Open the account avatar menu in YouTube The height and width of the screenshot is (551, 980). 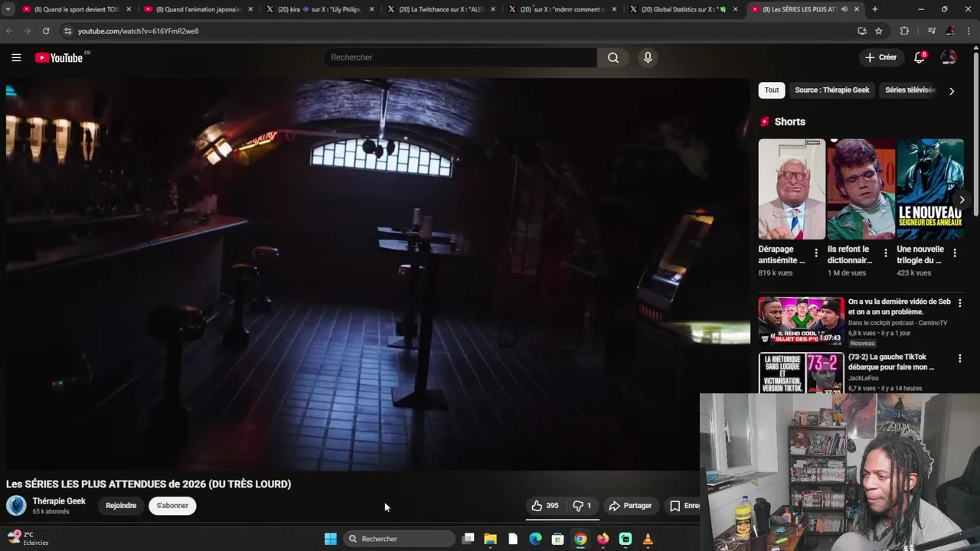click(x=949, y=57)
